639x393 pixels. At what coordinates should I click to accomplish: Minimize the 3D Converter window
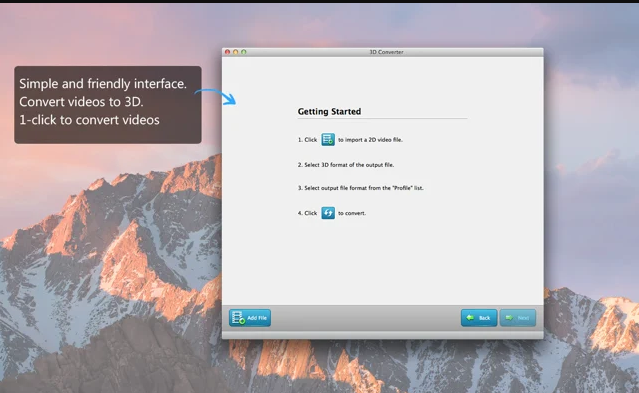(x=236, y=52)
